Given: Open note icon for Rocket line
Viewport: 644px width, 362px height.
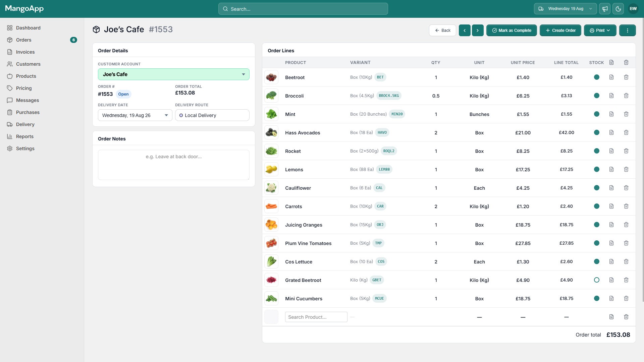Looking at the screenshot, I should tap(611, 151).
